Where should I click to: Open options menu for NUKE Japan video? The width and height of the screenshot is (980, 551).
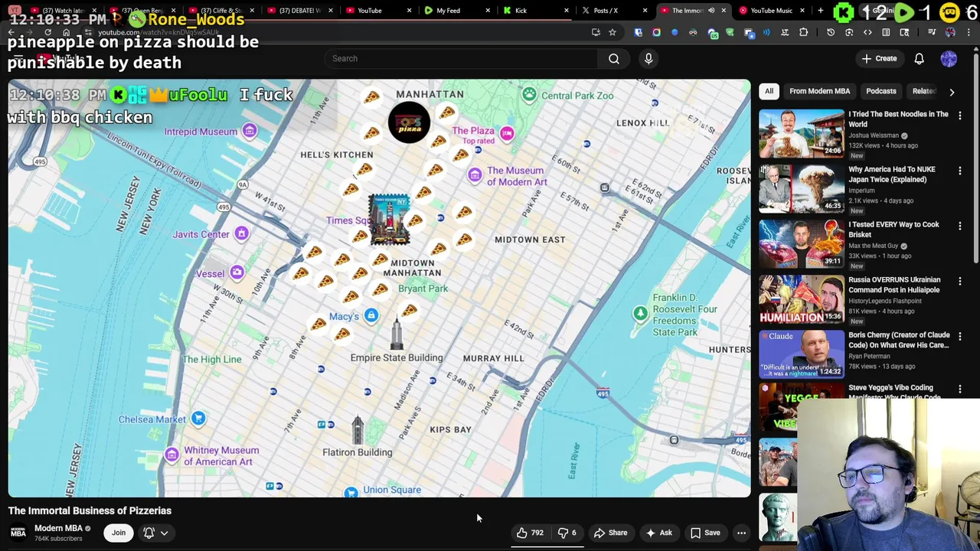pyautogui.click(x=959, y=171)
